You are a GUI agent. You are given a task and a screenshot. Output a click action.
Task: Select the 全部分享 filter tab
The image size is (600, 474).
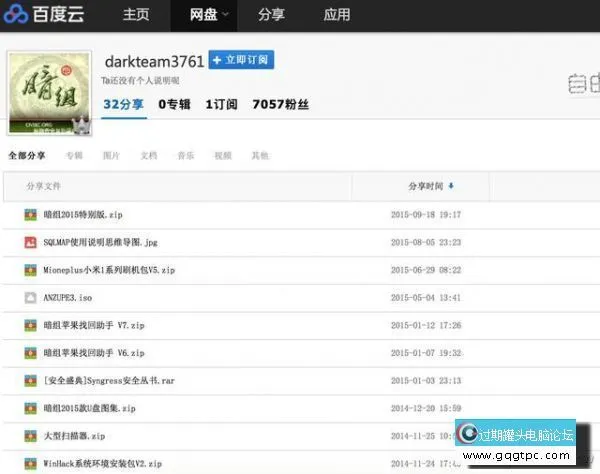click(x=27, y=155)
